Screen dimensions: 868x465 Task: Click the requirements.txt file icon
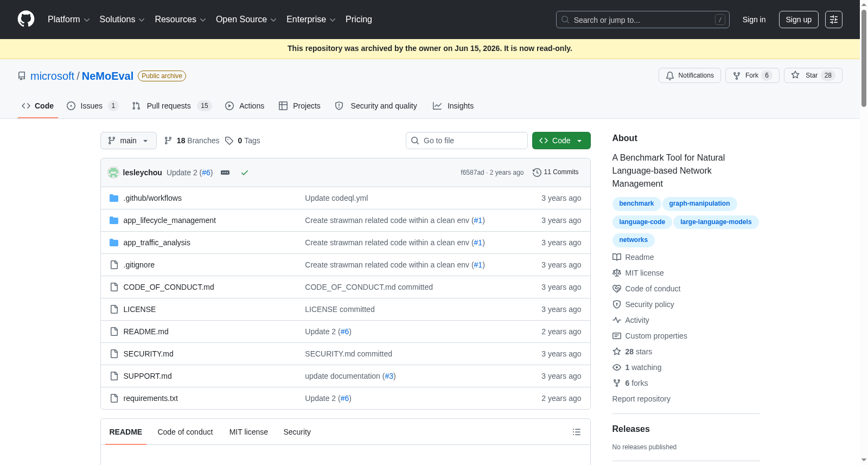[x=114, y=398]
